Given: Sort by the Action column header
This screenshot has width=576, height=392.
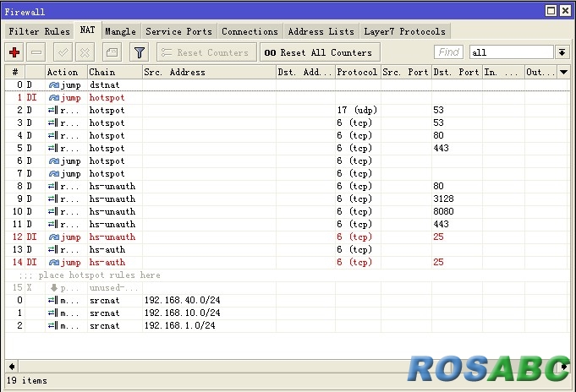Looking at the screenshot, I should point(66,72).
